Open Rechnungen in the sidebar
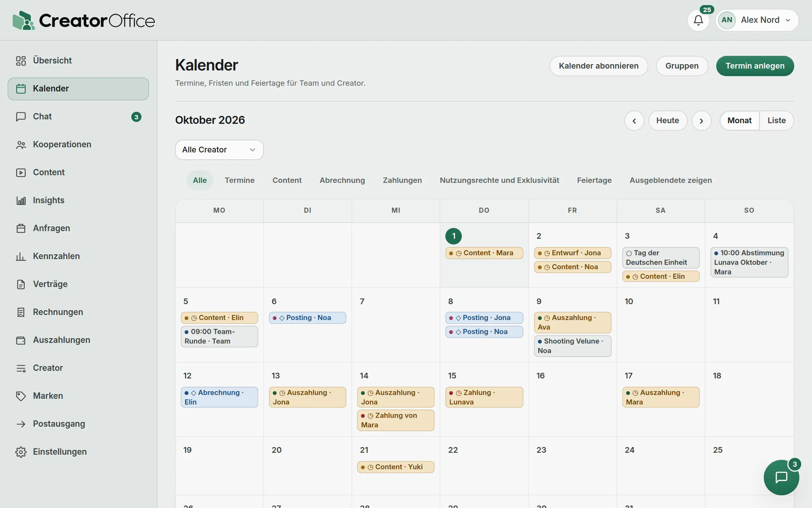 (x=78, y=312)
